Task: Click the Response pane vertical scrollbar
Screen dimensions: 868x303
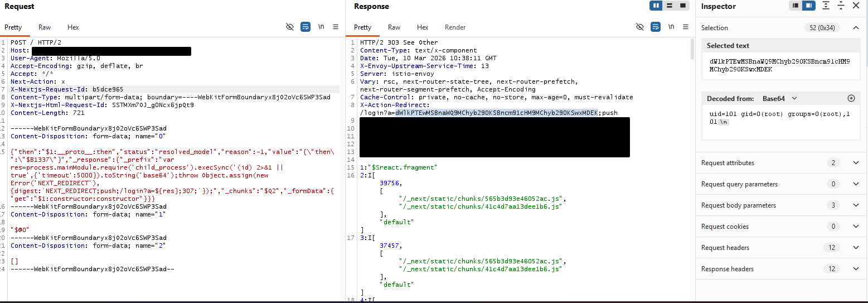Action: point(693,49)
